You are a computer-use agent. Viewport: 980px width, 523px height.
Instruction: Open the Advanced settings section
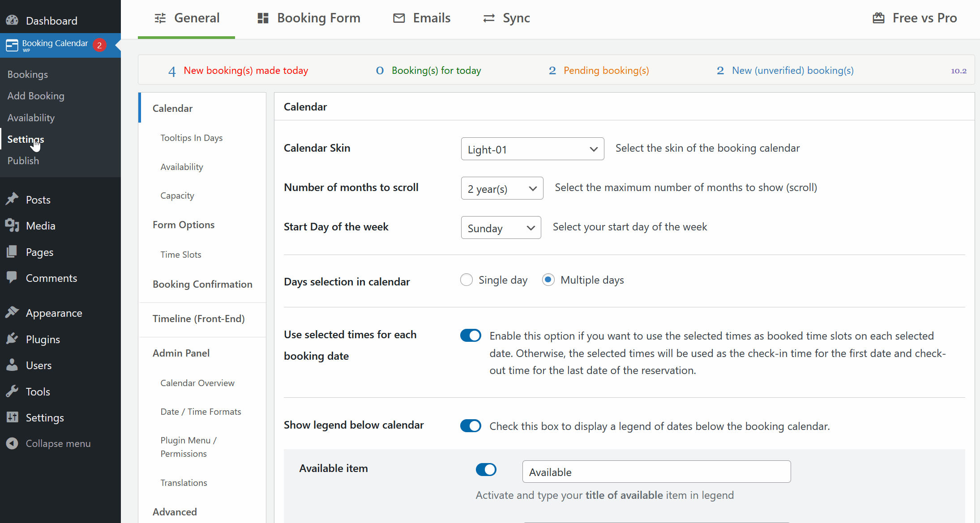(175, 512)
